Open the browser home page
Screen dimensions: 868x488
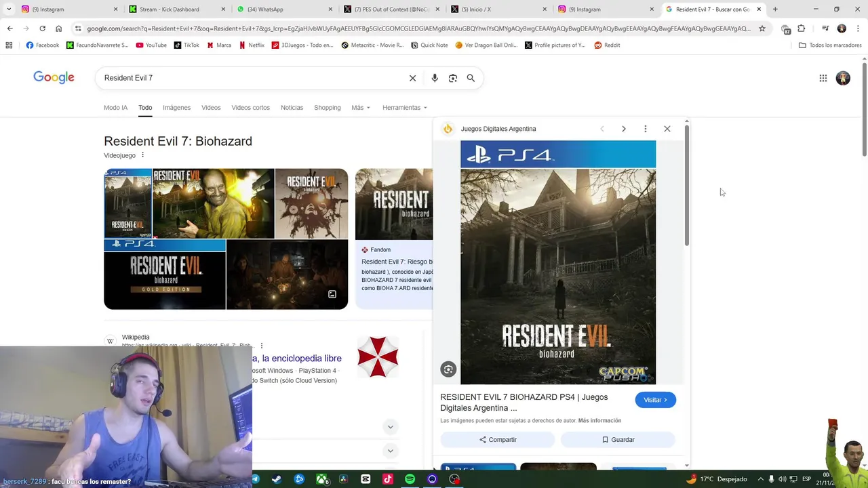pyautogui.click(x=58, y=28)
